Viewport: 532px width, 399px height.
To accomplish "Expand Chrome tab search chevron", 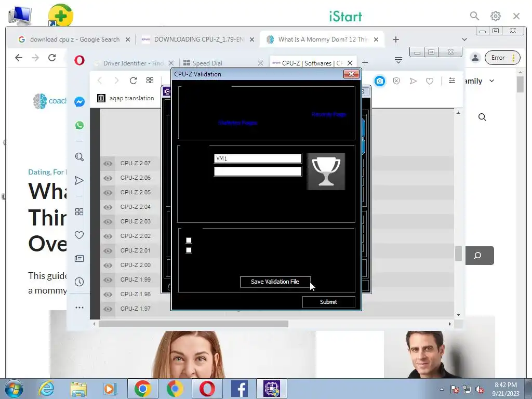I will pyautogui.click(x=464, y=39).
